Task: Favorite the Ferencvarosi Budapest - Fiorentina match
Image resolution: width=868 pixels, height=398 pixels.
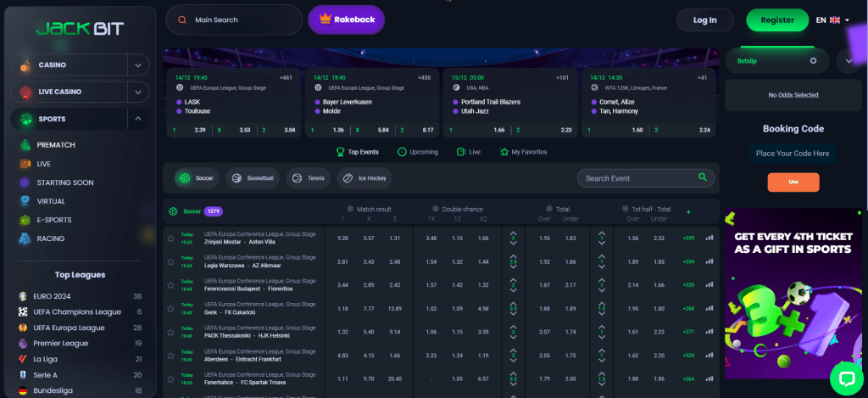Action: 170,285
